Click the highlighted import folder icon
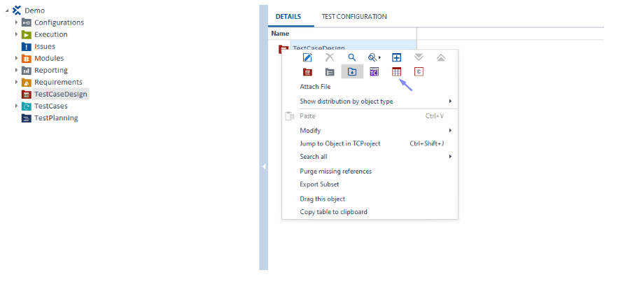644x282 pixels. point(352,71)
